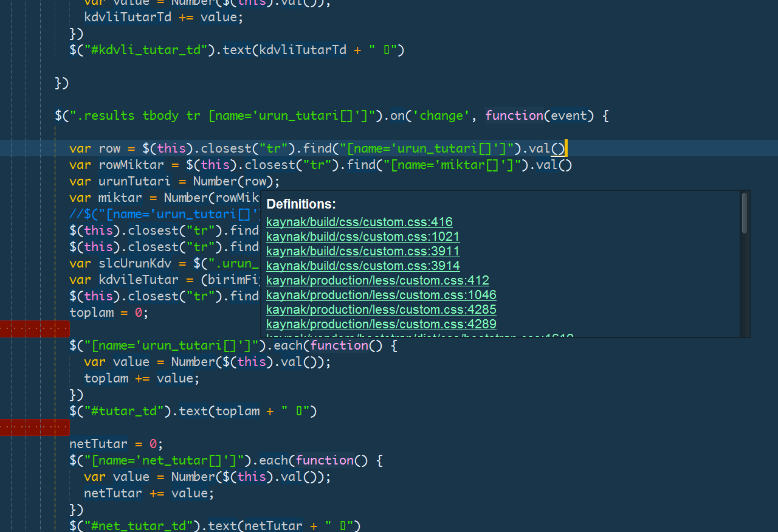The image size is (778, 532).
Task: Jump to build custom.css:3914 definition
Action: point(363,266)
